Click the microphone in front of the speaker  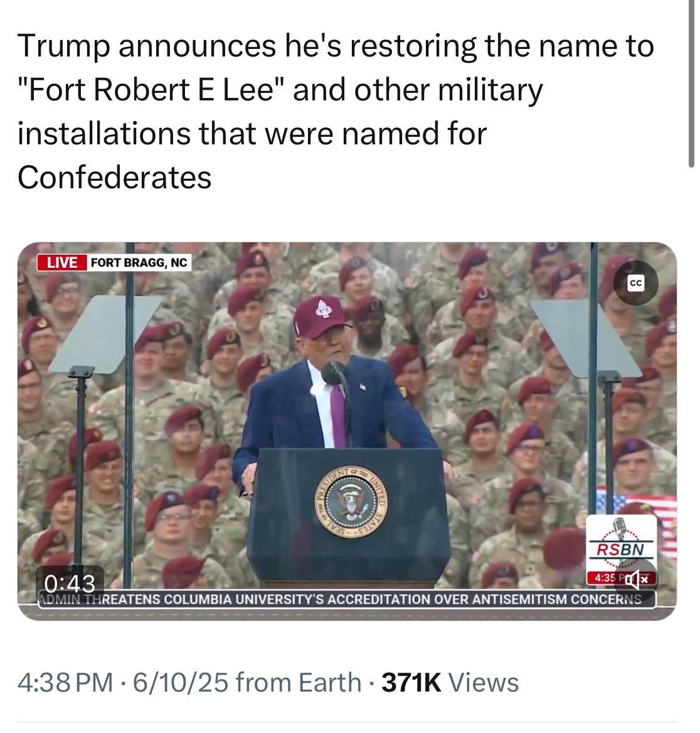point(333,373)
